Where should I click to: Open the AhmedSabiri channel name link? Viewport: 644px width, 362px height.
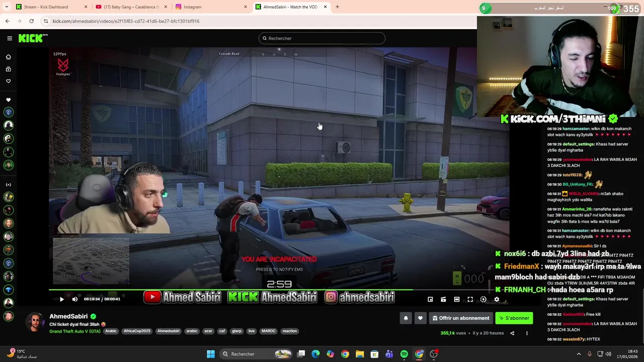click(x=68, y=316)
